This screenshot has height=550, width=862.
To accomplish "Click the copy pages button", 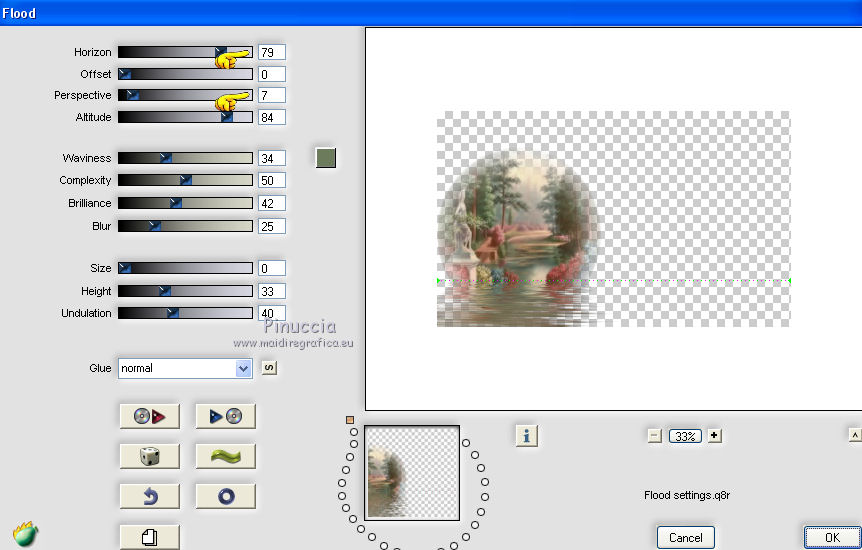I will tap(150, 537).
